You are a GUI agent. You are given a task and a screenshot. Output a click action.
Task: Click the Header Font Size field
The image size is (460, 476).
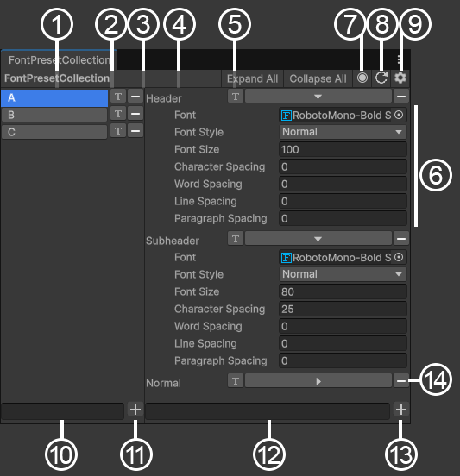(x=343, y=149)
